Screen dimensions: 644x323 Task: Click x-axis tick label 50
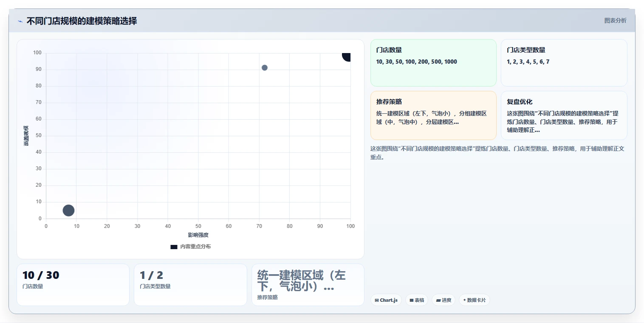[x=198, y=226]
